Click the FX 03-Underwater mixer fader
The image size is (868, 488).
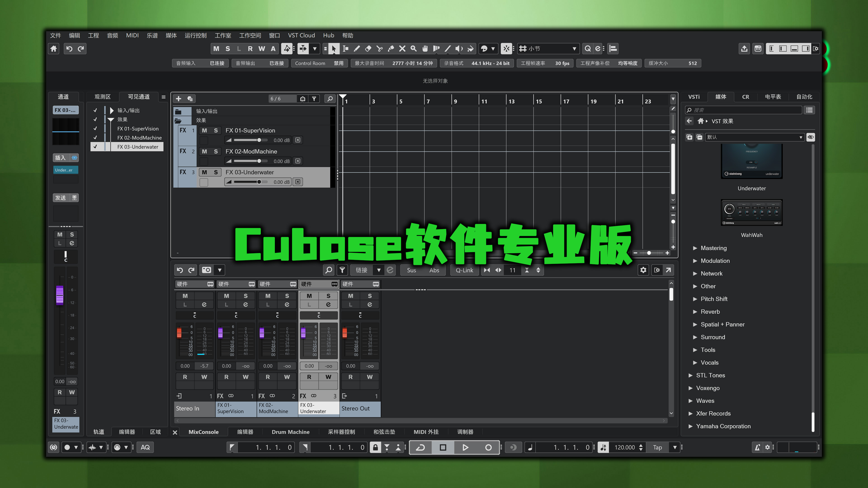click(x=303, y=333)
